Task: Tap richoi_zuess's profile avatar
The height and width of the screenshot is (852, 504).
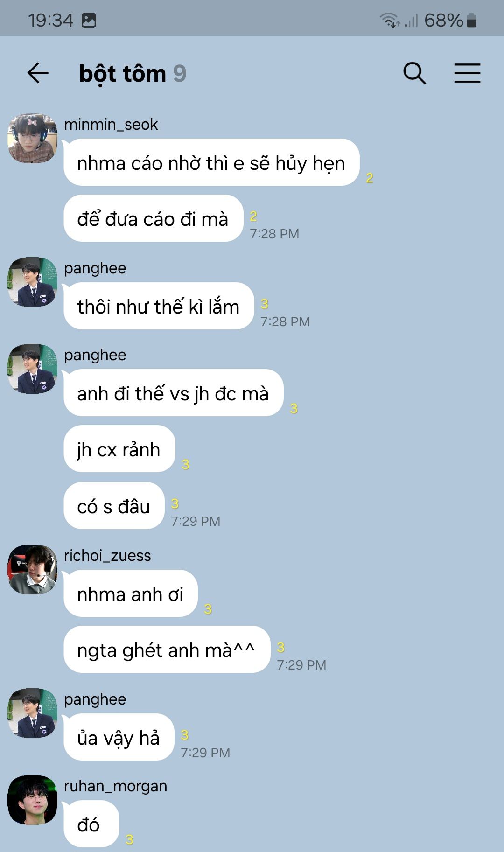Action: (33, 569)
